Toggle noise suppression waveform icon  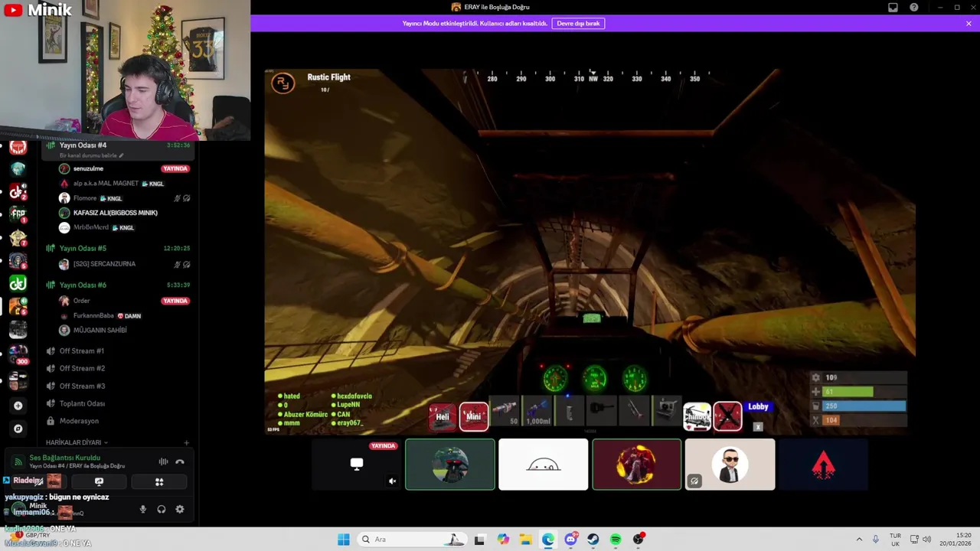163,461
